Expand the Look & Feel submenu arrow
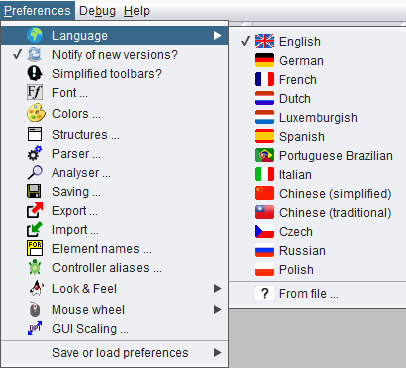This screenshot has width=406, height=368. [217, 288]
